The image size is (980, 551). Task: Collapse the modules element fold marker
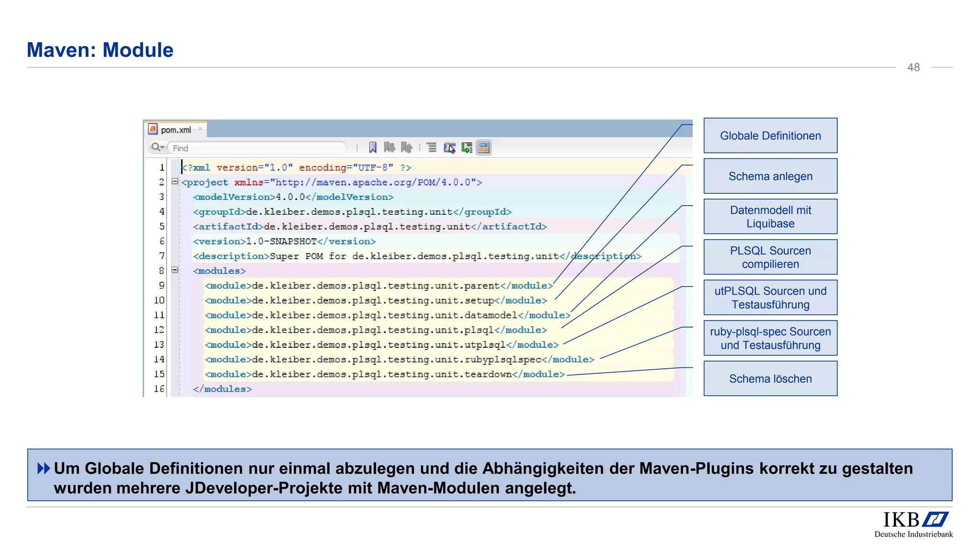175,270
